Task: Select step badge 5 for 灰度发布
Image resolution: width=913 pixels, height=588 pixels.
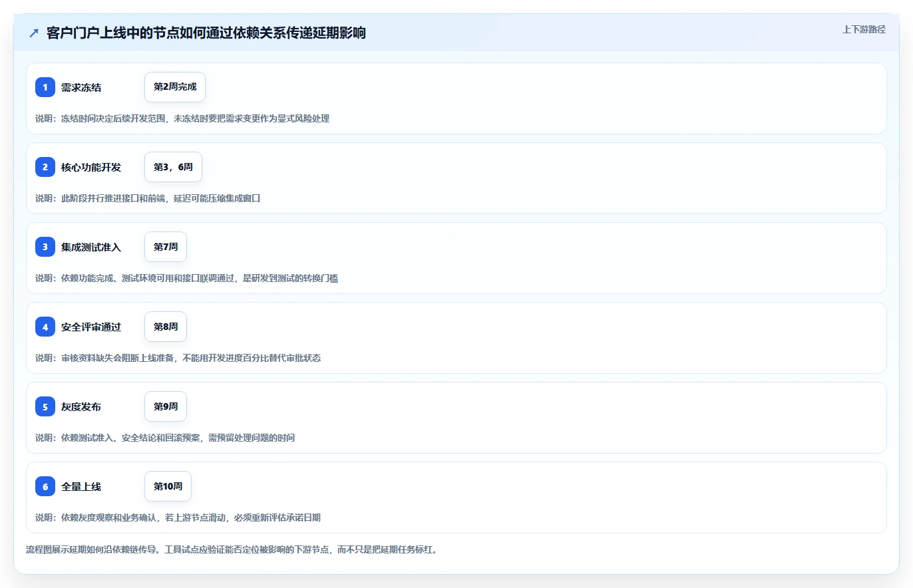Action: pos(45,406)
